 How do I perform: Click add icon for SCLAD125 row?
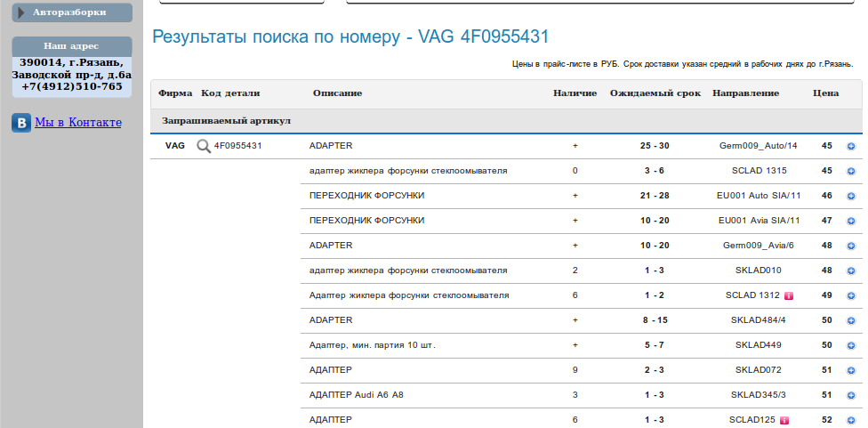(x=851, y=421)
